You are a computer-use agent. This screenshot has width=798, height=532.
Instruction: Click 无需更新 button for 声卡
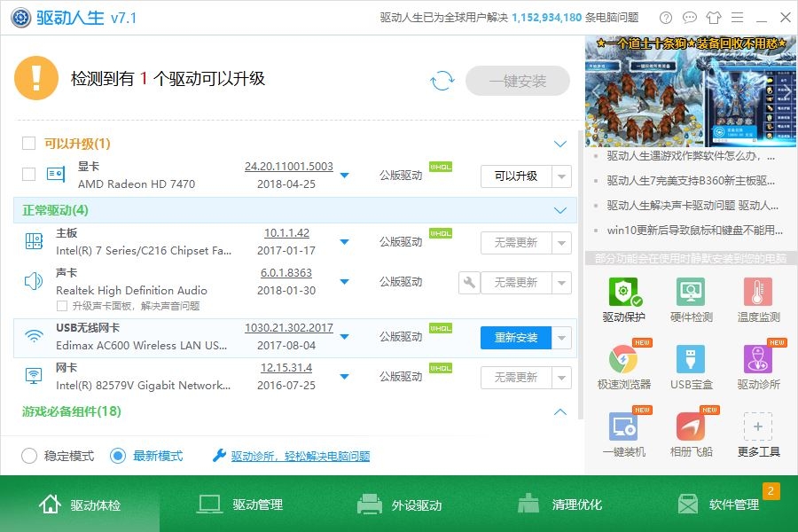click(x=516, y=283)
